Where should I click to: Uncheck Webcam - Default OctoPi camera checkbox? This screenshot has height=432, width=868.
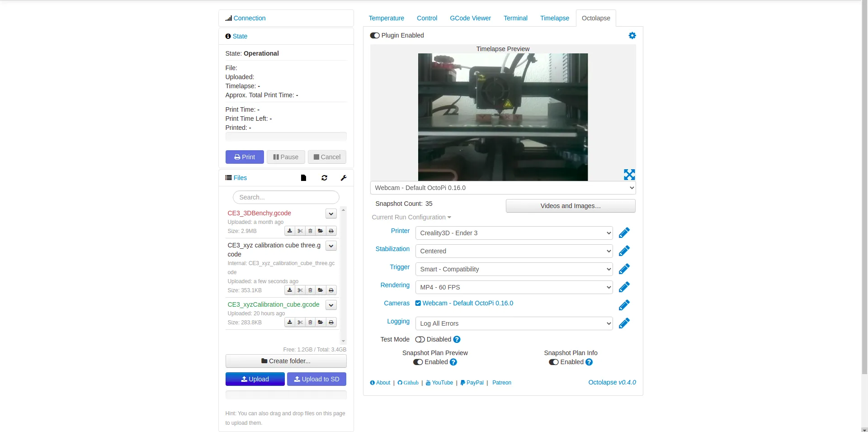pyautogui.click(x=418, y=303)
